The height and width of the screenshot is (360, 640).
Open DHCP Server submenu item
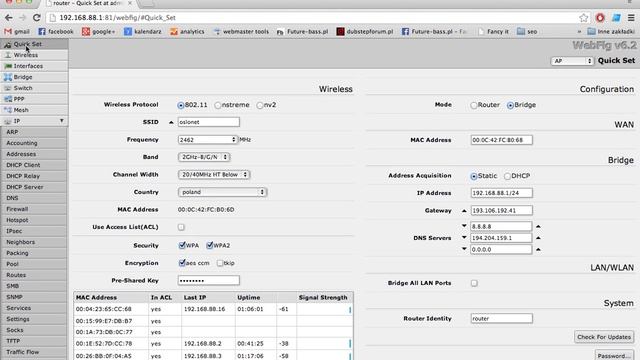tap(34, 187)
